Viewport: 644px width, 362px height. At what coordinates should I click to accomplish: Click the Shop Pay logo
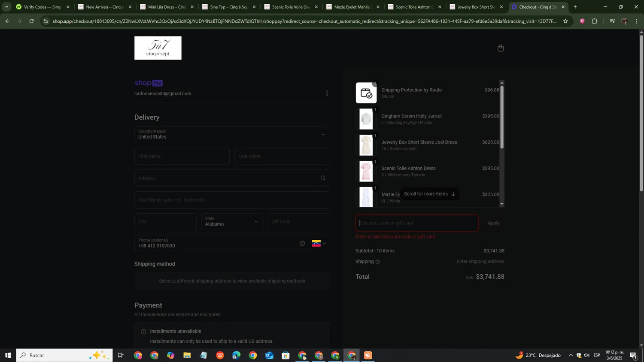149,83
